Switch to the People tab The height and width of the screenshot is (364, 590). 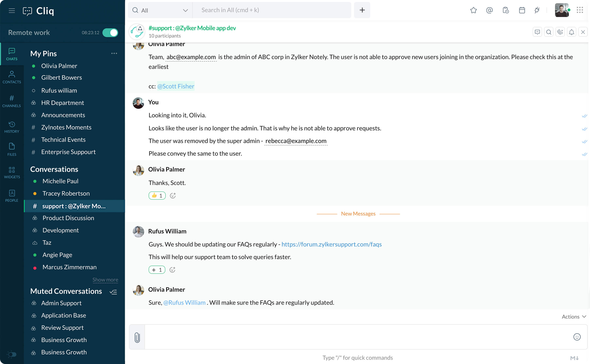(12, 196)
